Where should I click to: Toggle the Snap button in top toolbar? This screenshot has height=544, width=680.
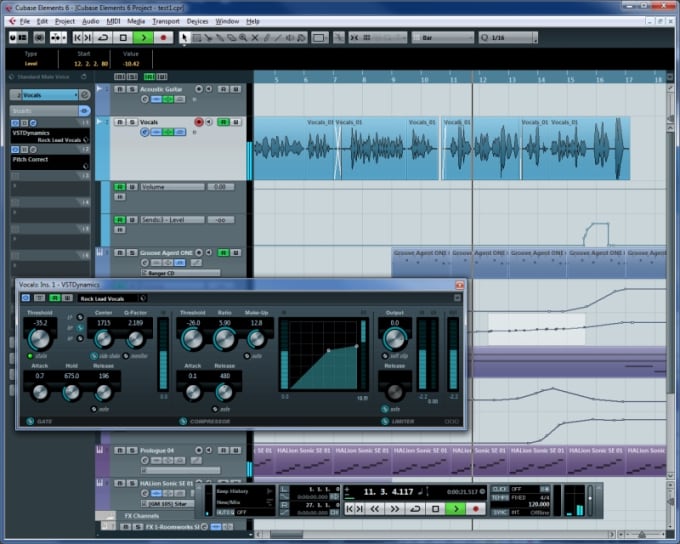click(x=354, y=38)
